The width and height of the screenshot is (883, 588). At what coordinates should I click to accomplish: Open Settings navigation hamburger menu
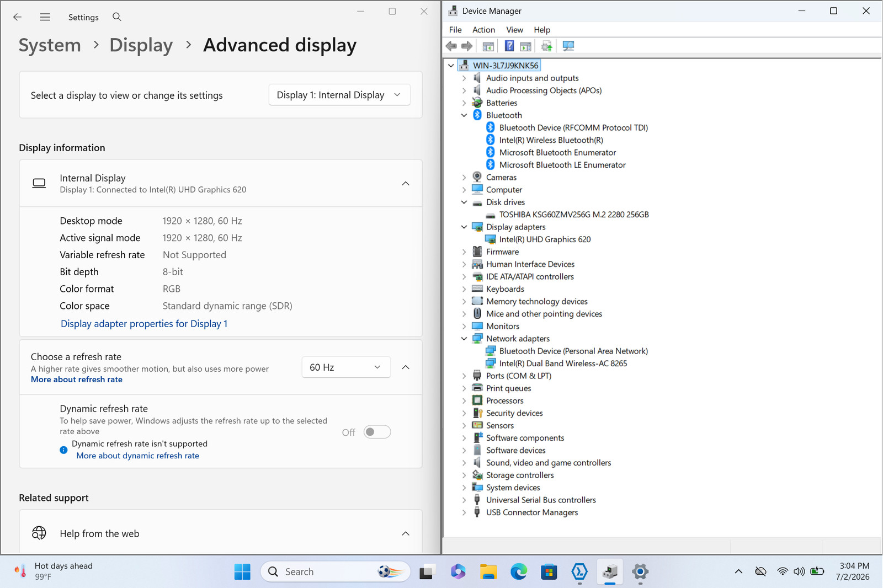(45, 17)
